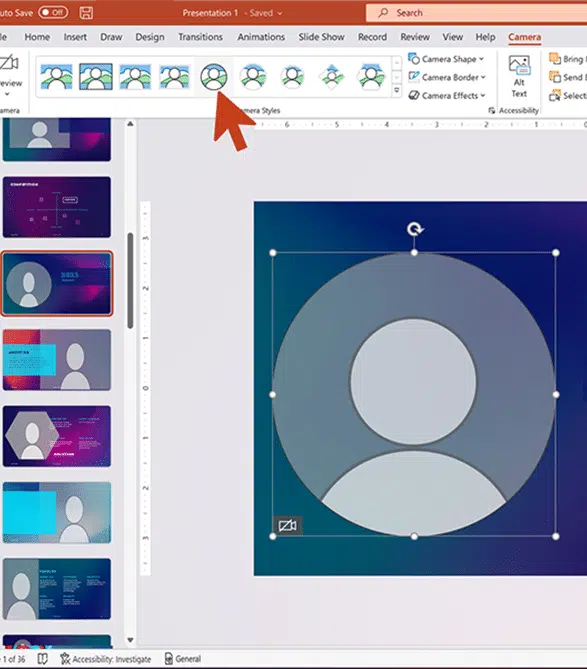The image size is (587, 669).
Task: Apply the first rectangular camera style
Action: (x=56, y=77)
